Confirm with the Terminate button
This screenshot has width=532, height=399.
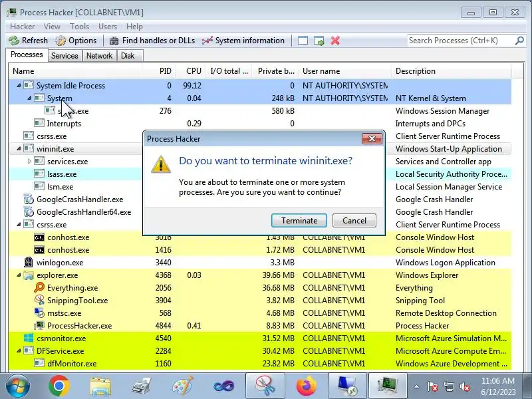(299, 221)
